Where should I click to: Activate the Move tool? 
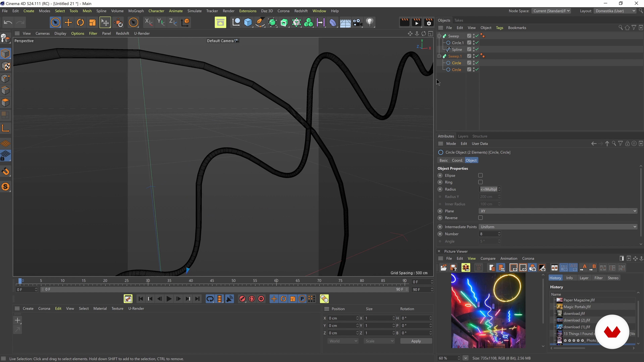[68, 22]
